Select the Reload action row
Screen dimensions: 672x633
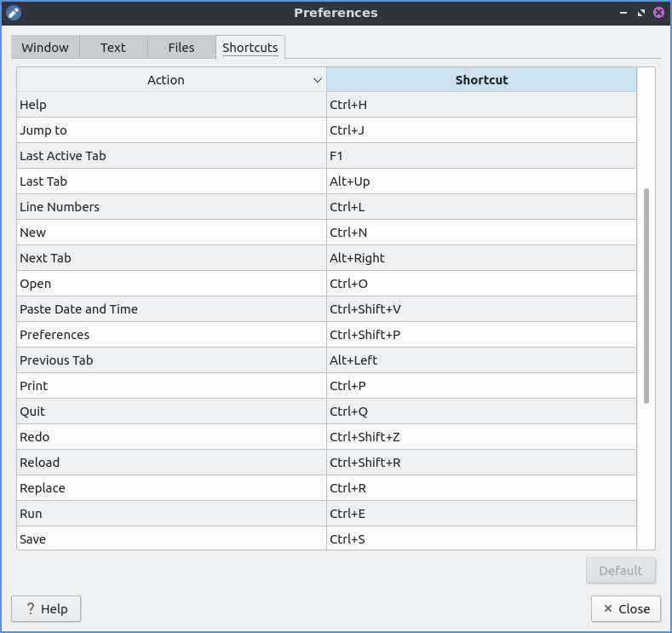170,463
